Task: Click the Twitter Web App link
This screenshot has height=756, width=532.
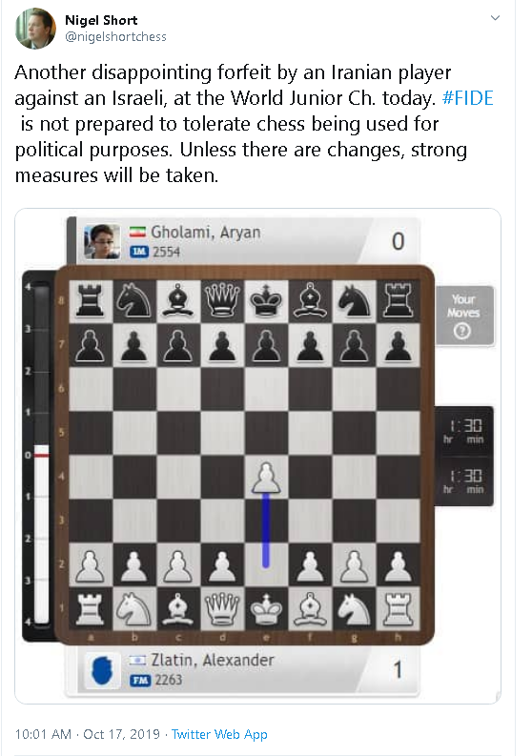Action: click(x=219, y=734)
